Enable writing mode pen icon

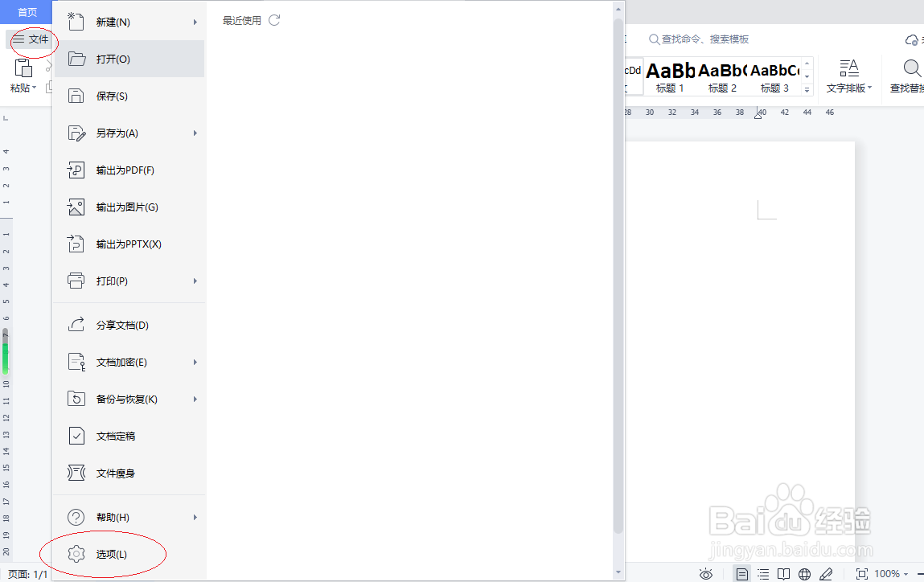(826, 574)
